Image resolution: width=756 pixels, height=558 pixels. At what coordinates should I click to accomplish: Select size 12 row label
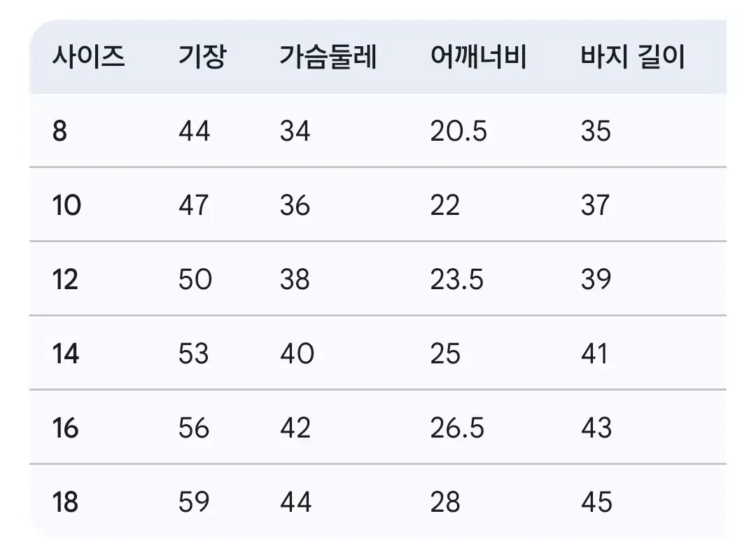point(65,280)
